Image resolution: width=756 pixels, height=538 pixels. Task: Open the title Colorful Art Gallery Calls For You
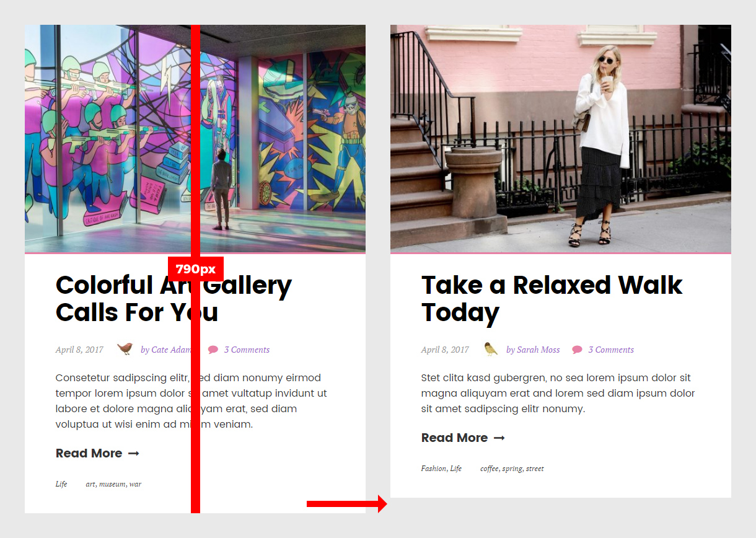click(x=174, y=299)
